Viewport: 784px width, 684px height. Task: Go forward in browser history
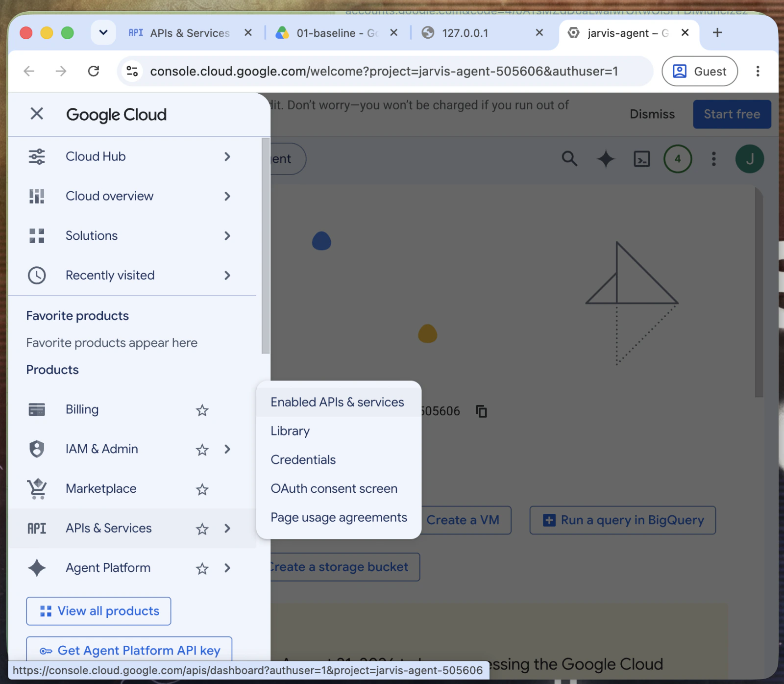(61, 71)
